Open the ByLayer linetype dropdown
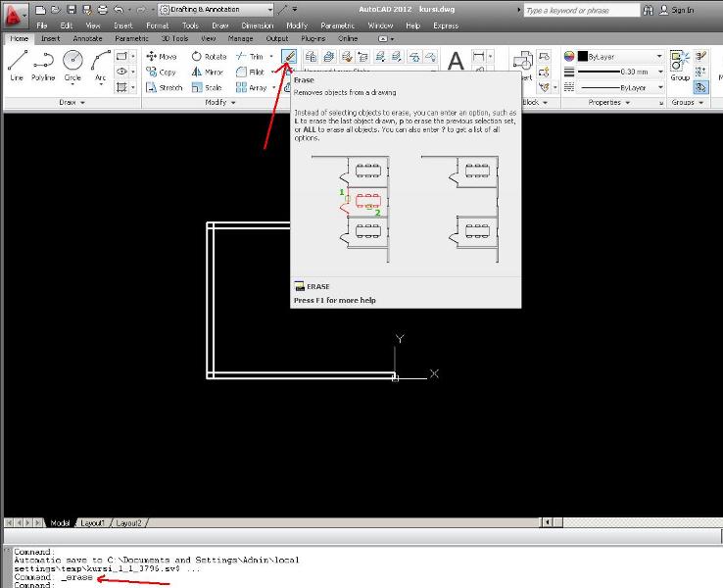723x588 pixels. (660, 87)
